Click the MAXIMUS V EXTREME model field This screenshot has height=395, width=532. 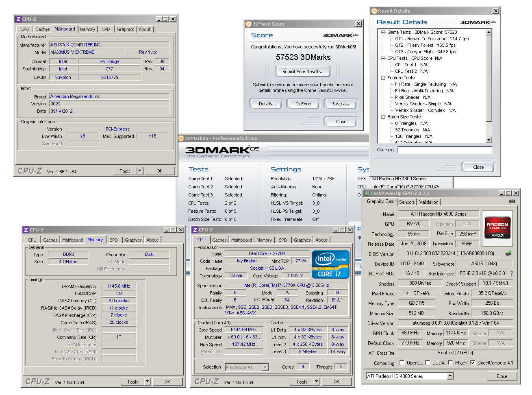87,52
